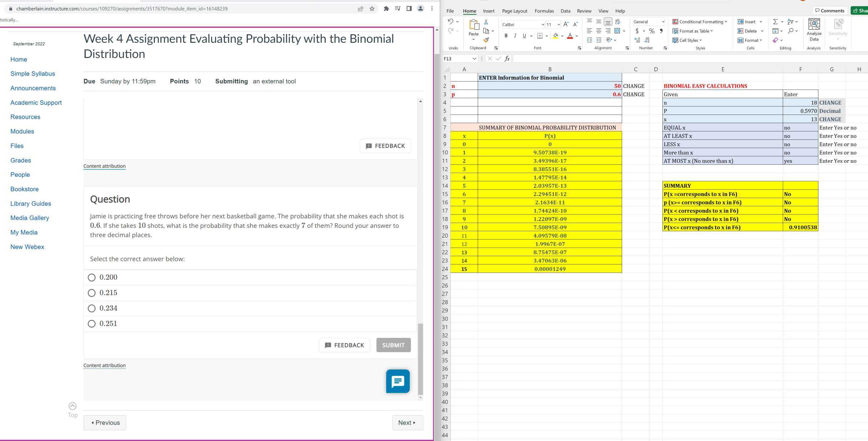Click the Cut scissors icon
The height and width of the screenshot is (441, 868).
click(x=486, y=22)
